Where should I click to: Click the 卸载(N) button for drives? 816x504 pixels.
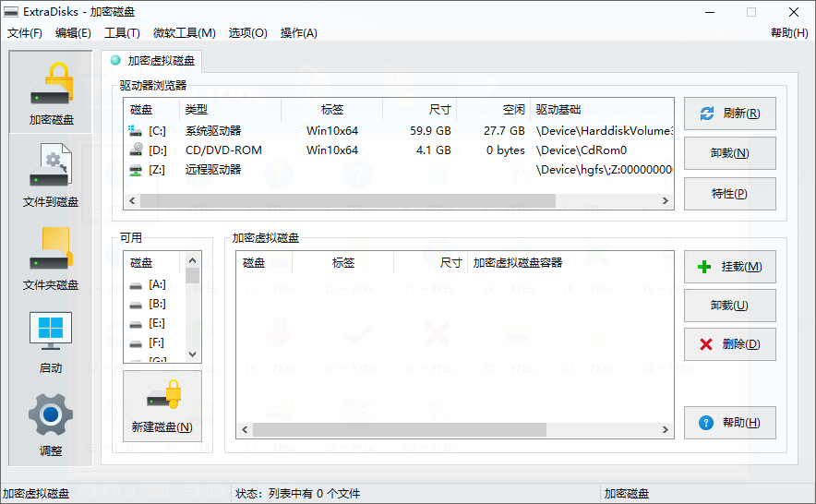pyautogui.click(x=729, y=153)
